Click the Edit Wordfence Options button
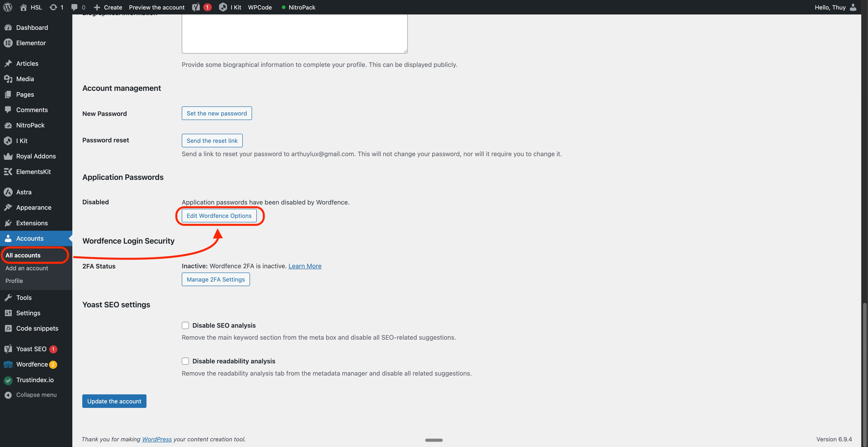 219,216
